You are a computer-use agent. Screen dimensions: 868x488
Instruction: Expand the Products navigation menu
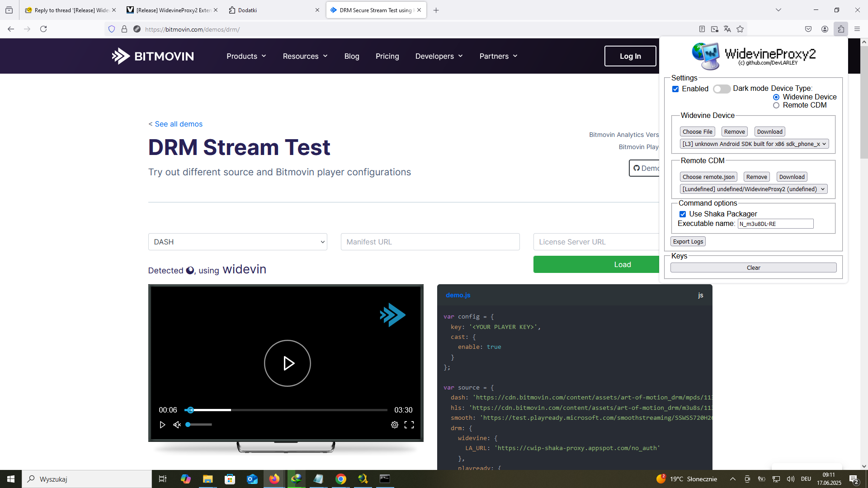click(x=246, y=56)
